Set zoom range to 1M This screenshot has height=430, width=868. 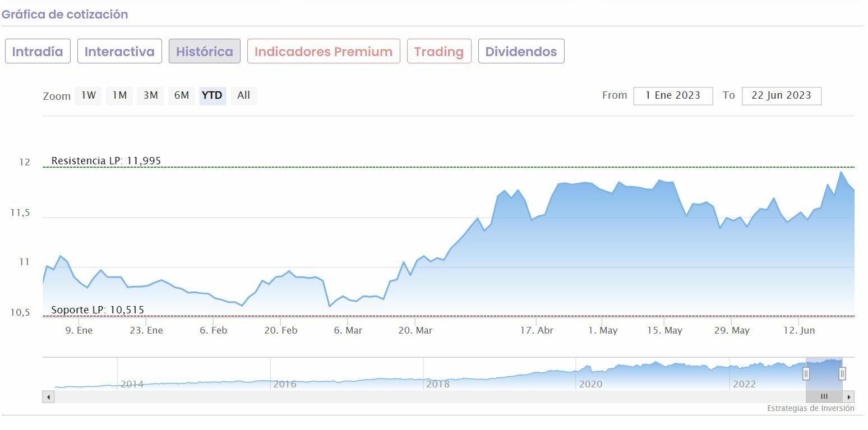pos(119,95)
